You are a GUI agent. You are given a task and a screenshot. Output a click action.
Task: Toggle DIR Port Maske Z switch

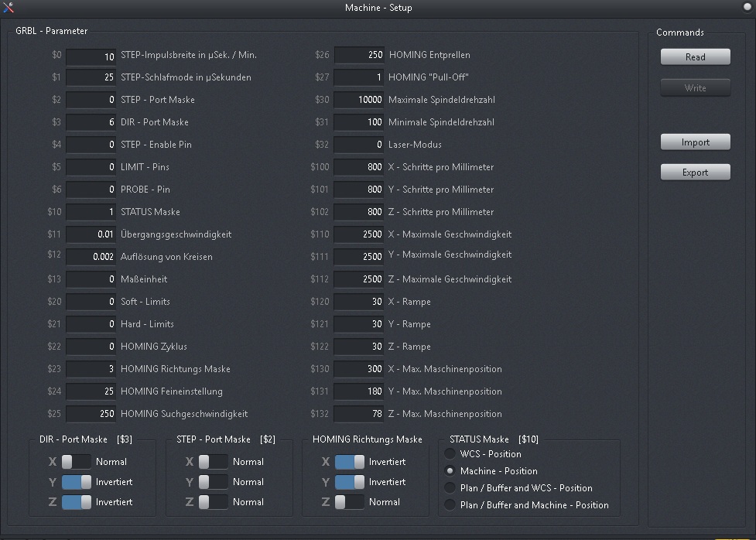pos(77,502)
